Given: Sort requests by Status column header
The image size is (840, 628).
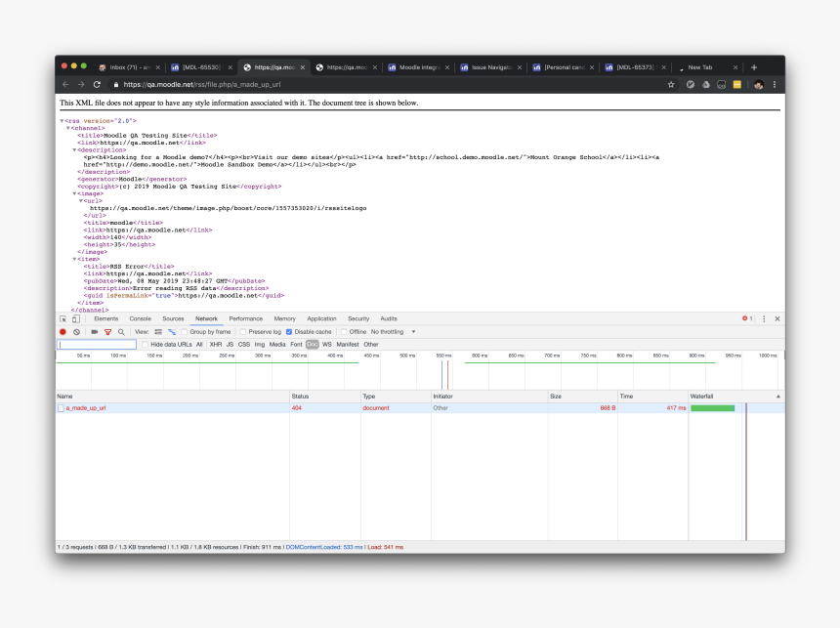Looking at the screenshot, I should [x=324, y=397].
